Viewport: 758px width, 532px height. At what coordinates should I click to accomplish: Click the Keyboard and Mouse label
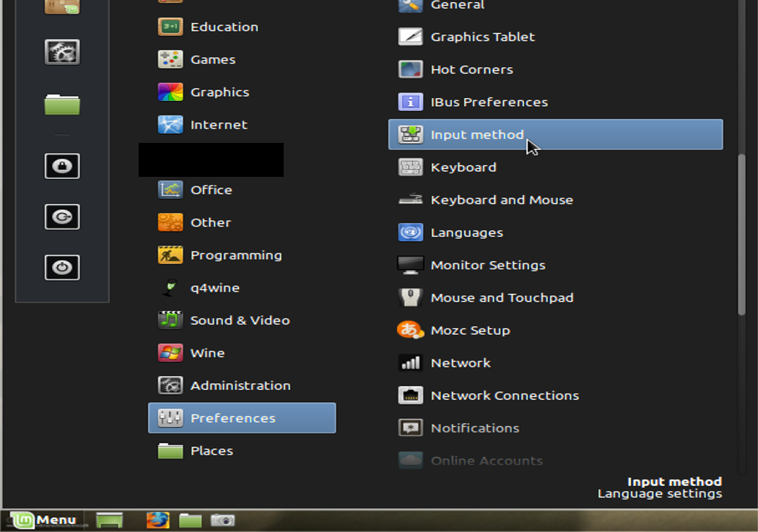pos(502,200)
